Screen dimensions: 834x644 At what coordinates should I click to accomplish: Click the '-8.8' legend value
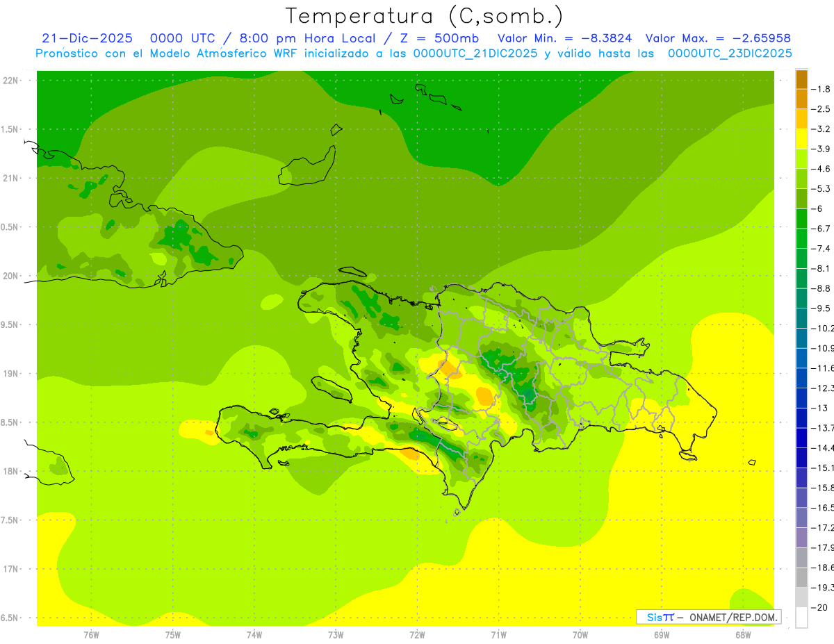[821, 288]
